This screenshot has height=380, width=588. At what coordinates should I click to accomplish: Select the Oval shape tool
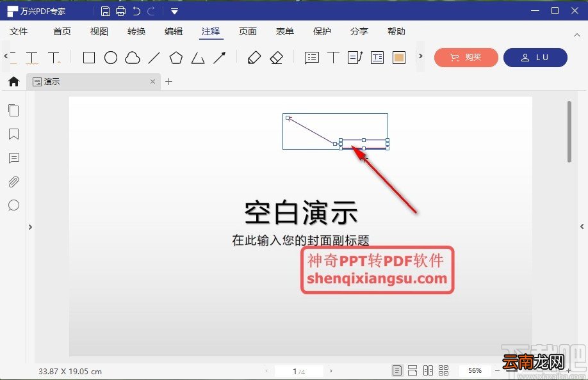tap(111, 58)
